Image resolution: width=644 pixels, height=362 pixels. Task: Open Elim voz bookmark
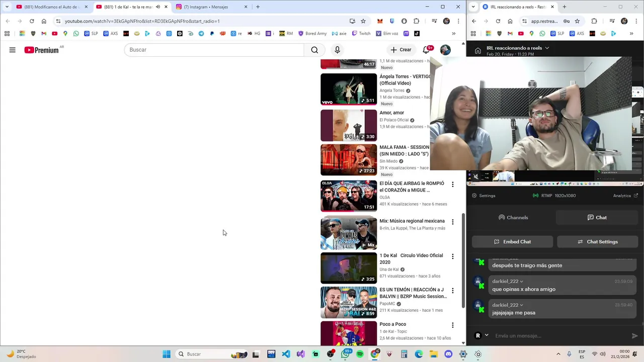pos(387,34)
